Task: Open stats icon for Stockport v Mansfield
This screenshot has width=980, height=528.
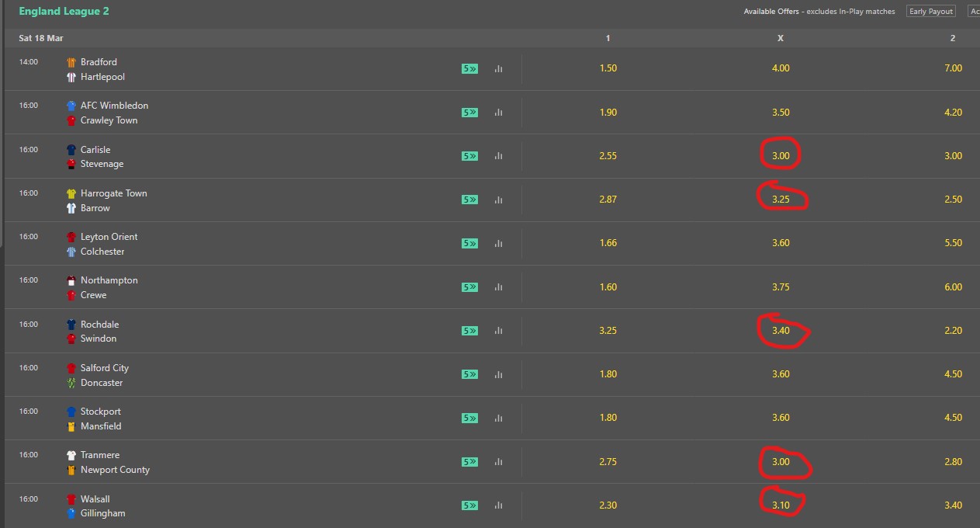Action: 498,418
